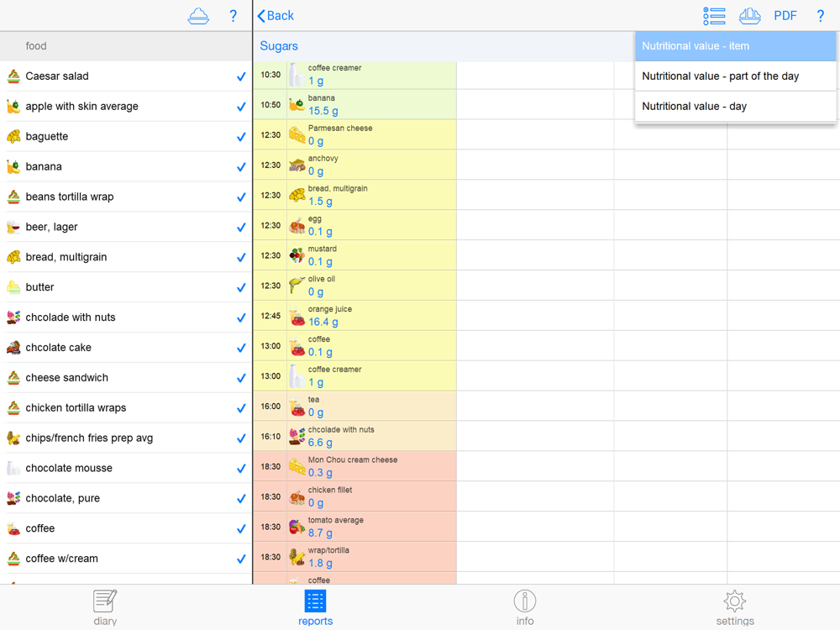Open banana 15.5 g entry at 10:50
The image size is (840, 630).
[355, 104]
